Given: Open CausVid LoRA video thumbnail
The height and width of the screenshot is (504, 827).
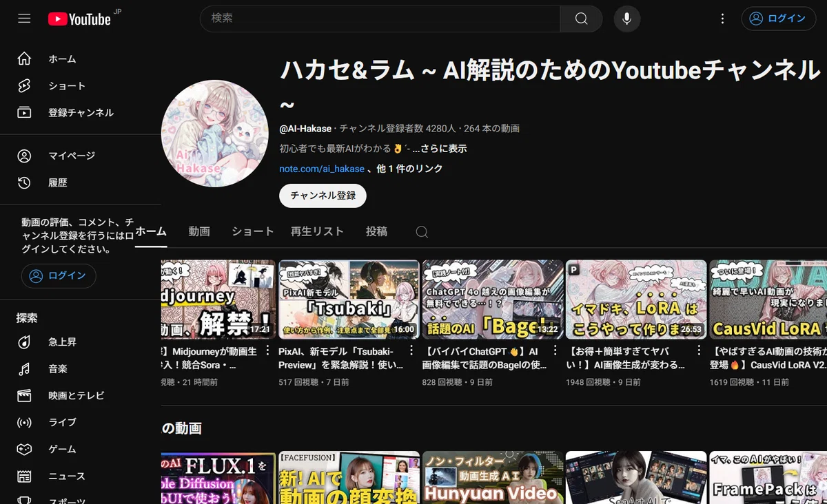Looking at the screenshot, I should [x=768, y=300].
